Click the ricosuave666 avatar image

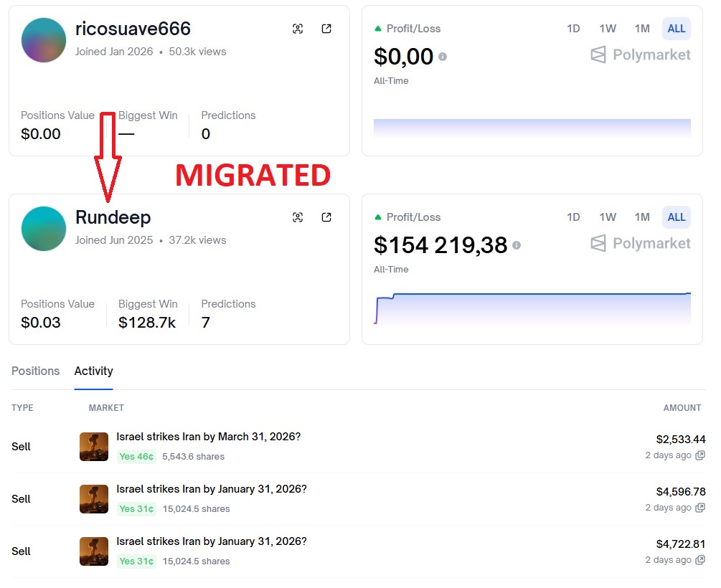pyautogui.click(x=44, y=40)
